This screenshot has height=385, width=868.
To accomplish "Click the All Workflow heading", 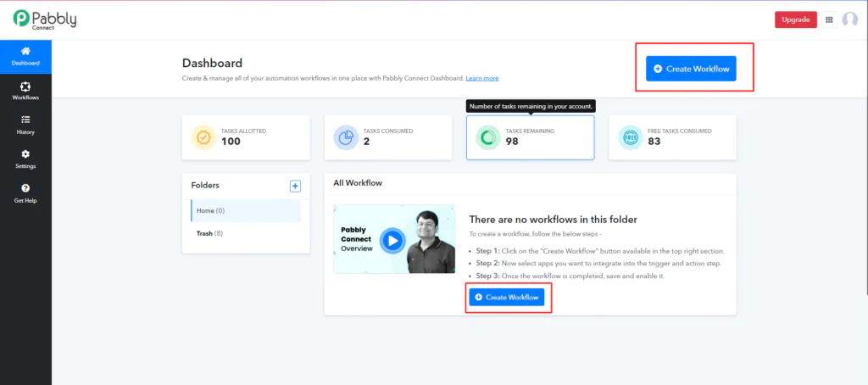I will click(358, 183).
